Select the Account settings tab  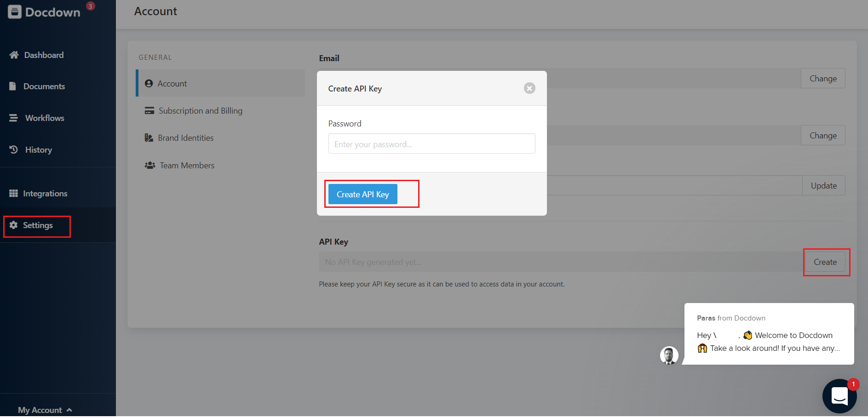tap(220, 83)
